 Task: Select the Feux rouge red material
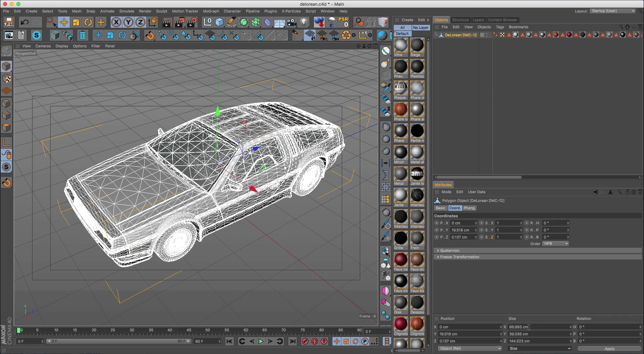click(x=401, y=259)
